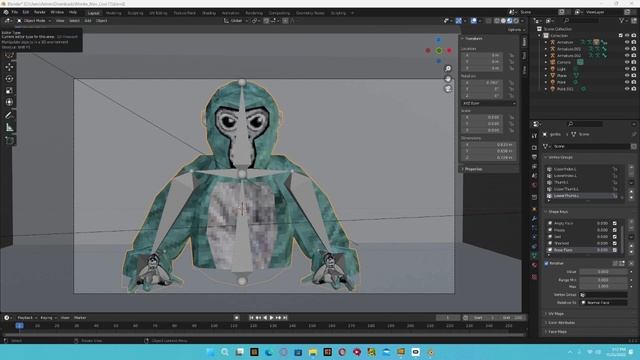Switch viewport to Rendered shading
This screenshot has height=360, width=640.
[516, 20]
